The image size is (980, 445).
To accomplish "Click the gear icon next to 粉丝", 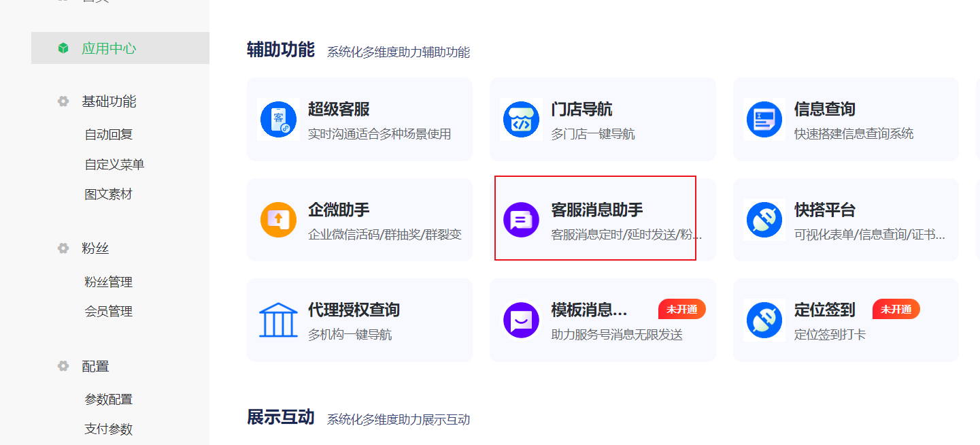I will (63, 248).
